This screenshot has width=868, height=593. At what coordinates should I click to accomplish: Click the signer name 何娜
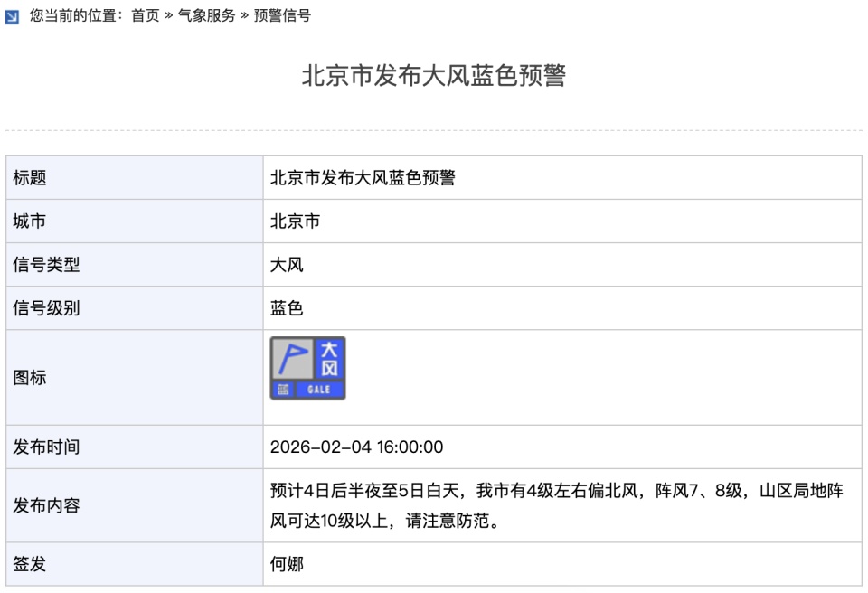click(x=288, y=563)
